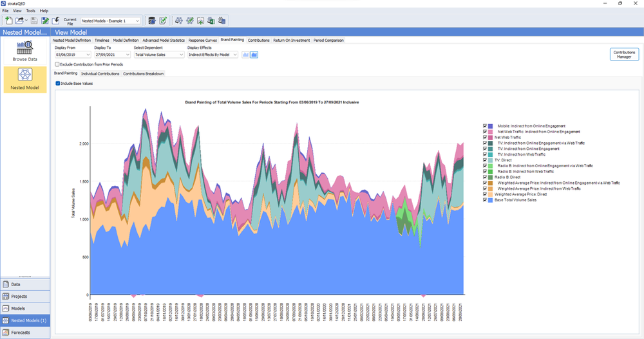Screen dimensions: 644x339
Task: Switch to the Timelines tab
Action: pos(102,41)
